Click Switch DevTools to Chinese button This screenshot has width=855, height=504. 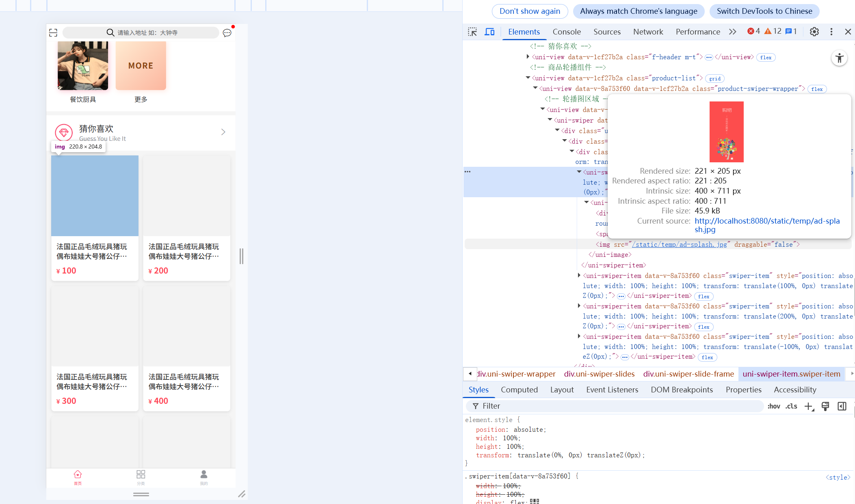pyautogui.click(x=764, y=11)
